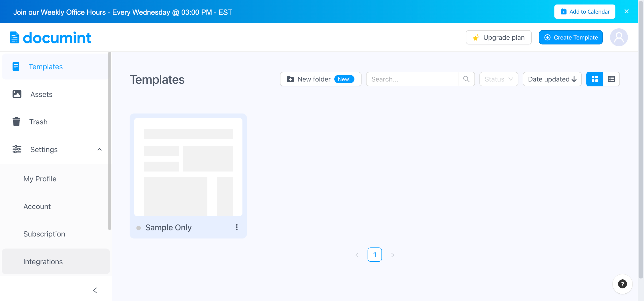Switch to list view layout

(611, 79)
